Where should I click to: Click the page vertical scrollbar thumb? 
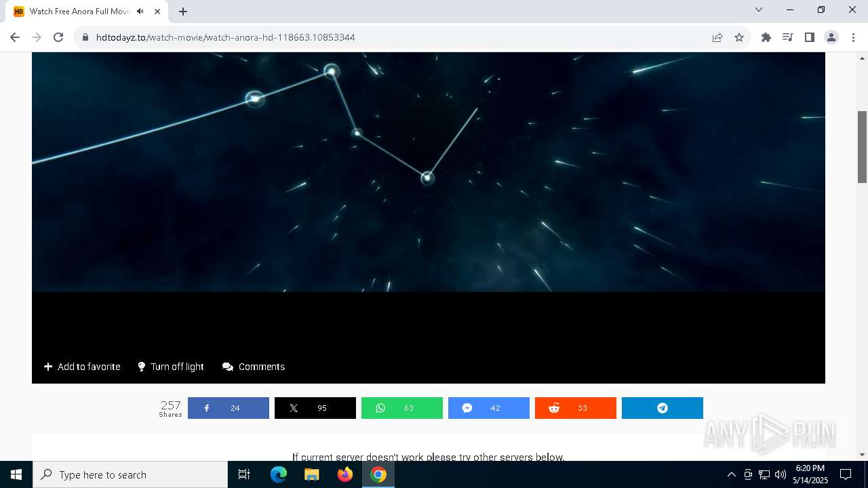point(862,147)
